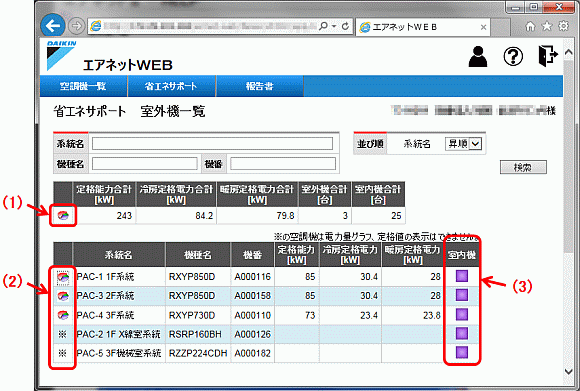580x391 pixels.
Task: Select the エアネットWEB browser tab
Action: pyautogui.click(x=423, y=27)
